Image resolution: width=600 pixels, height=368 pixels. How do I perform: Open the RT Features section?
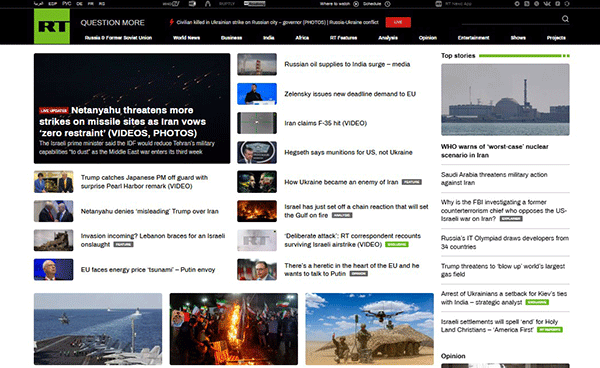tap(343, 37)
